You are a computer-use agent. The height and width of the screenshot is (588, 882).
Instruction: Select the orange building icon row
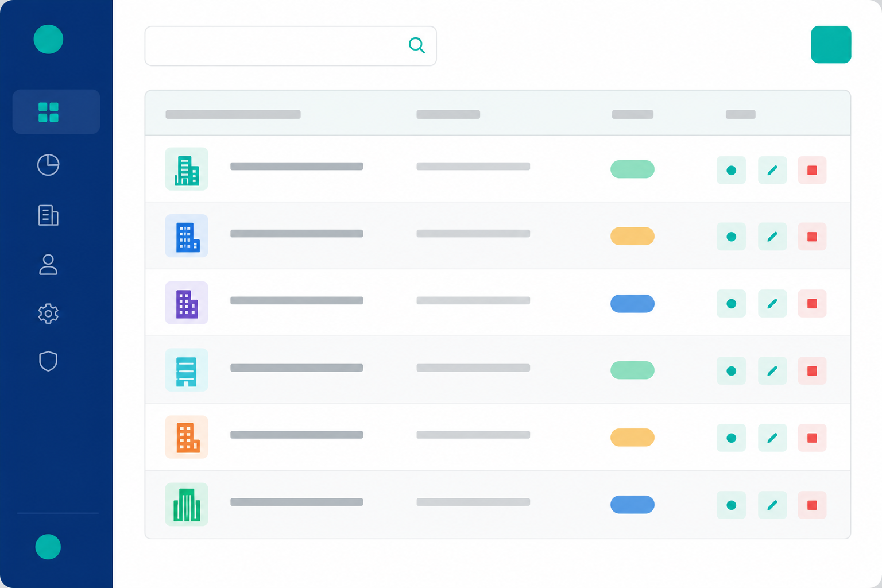point(497,437)
